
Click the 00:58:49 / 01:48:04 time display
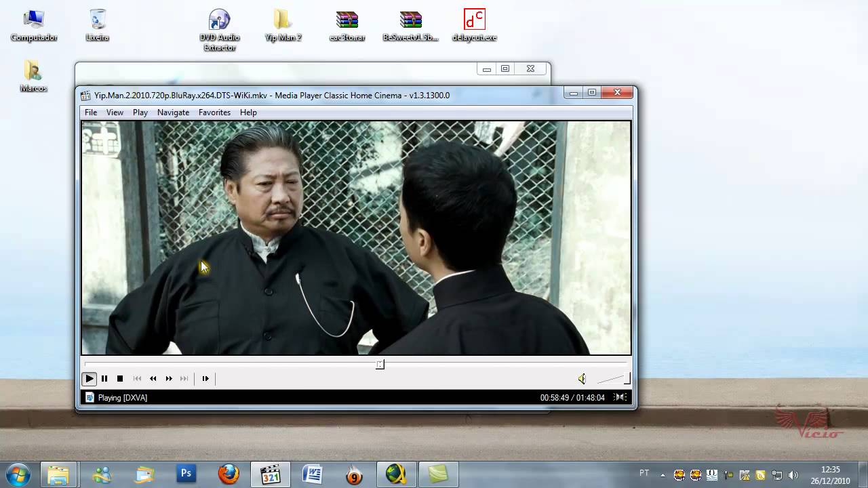click(x=572, y=398)
